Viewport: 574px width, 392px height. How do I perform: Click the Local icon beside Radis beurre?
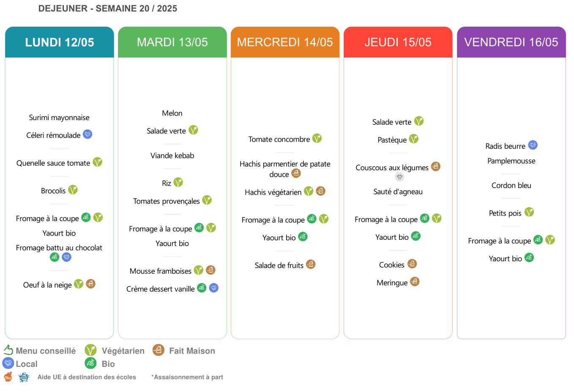click(x=533, y=145)
